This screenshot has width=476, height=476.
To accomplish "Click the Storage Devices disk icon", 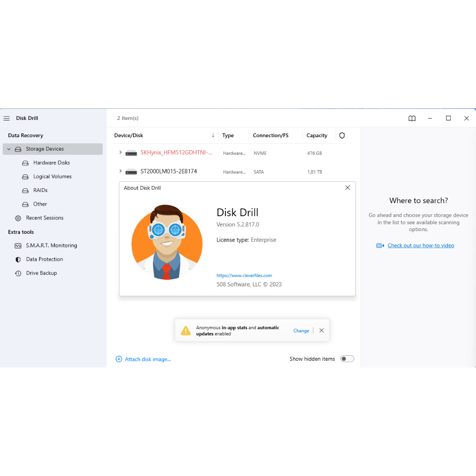I will [x=18, y=149].
